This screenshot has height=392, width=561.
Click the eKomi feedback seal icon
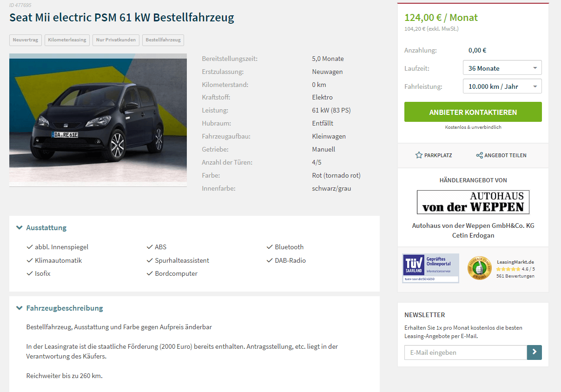[480, 268]
